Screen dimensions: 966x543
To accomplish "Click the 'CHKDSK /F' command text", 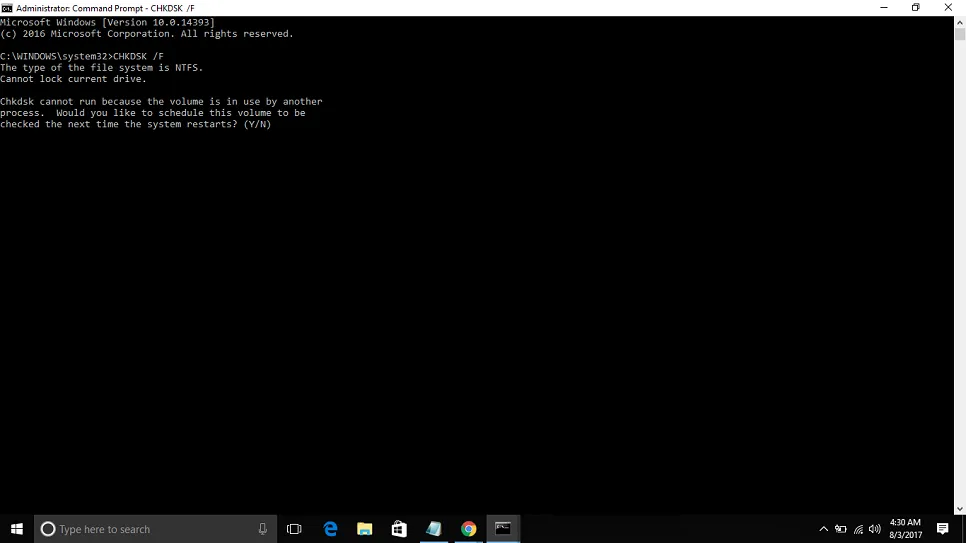I will [x=138, y=56].
